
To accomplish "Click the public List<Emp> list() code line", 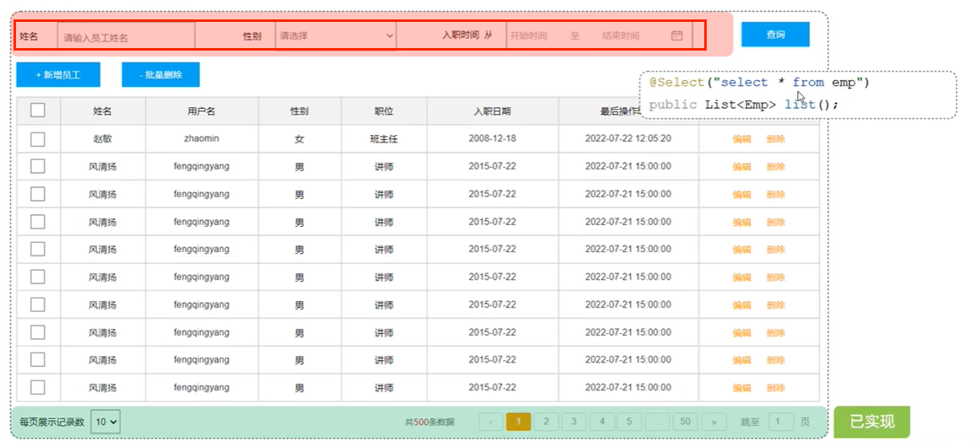I will pyautogui.click(x=743, y=105).
